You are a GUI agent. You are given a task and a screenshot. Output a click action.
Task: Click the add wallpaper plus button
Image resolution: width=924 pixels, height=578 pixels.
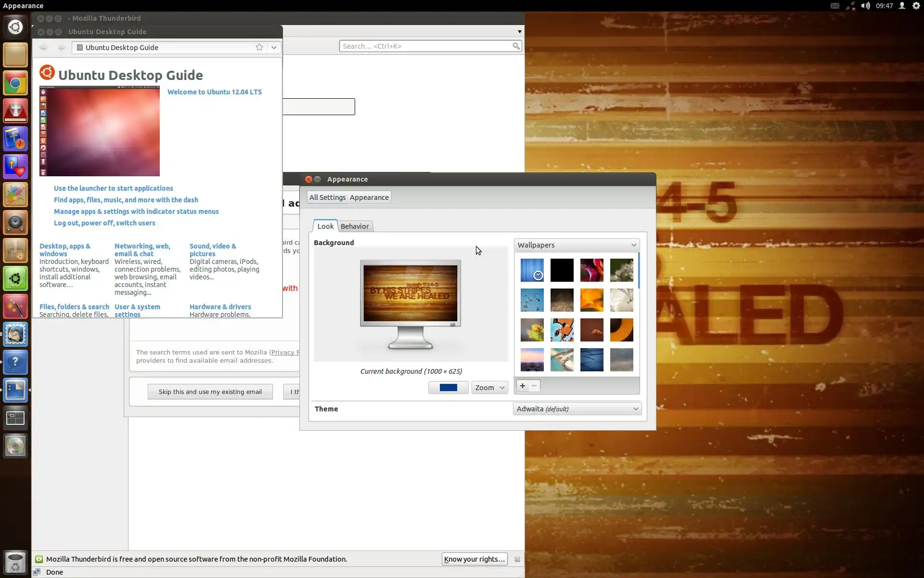522,386
